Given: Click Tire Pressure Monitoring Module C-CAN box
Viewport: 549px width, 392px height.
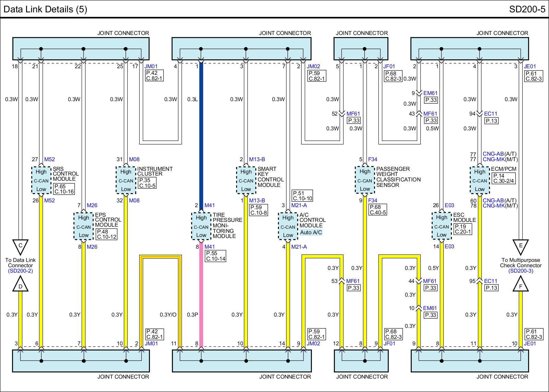Looking at the screenshot, I should pos(201,226).
